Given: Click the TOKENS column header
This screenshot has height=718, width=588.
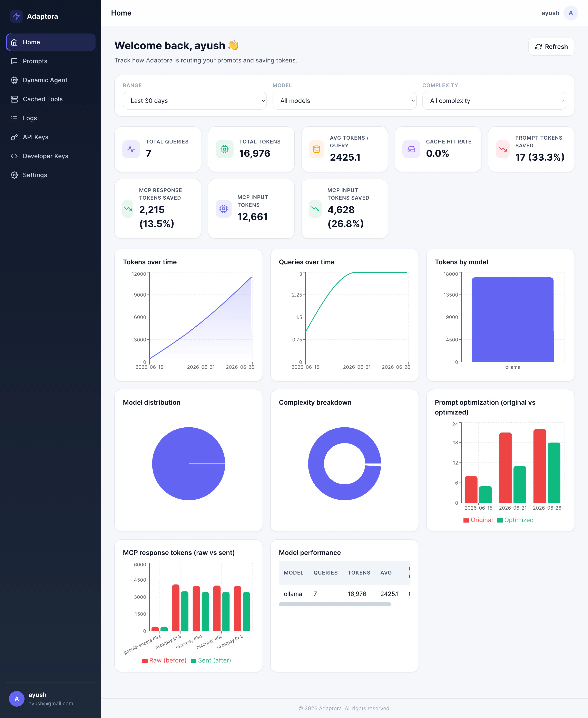Looking at the screenshot, I should [x=359, y=573].
